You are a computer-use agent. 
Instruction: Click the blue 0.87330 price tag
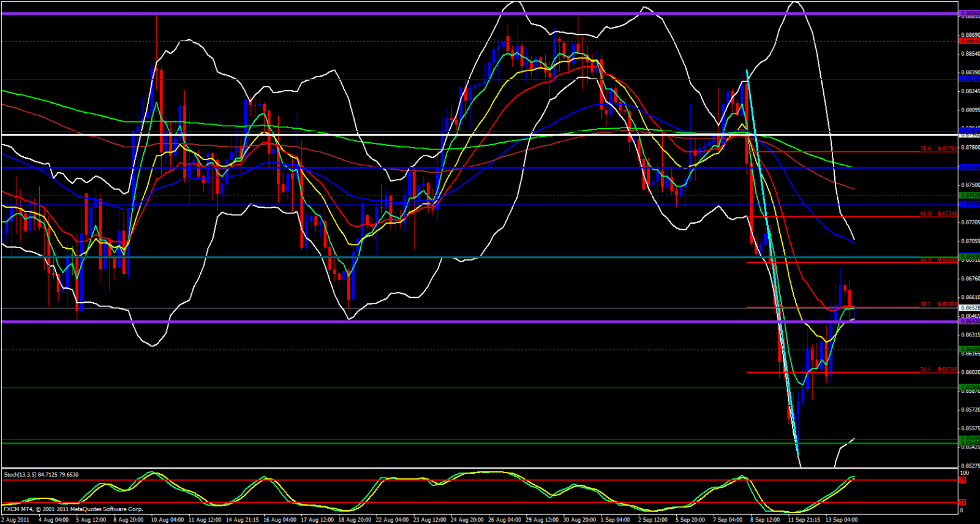coord(969,204)
